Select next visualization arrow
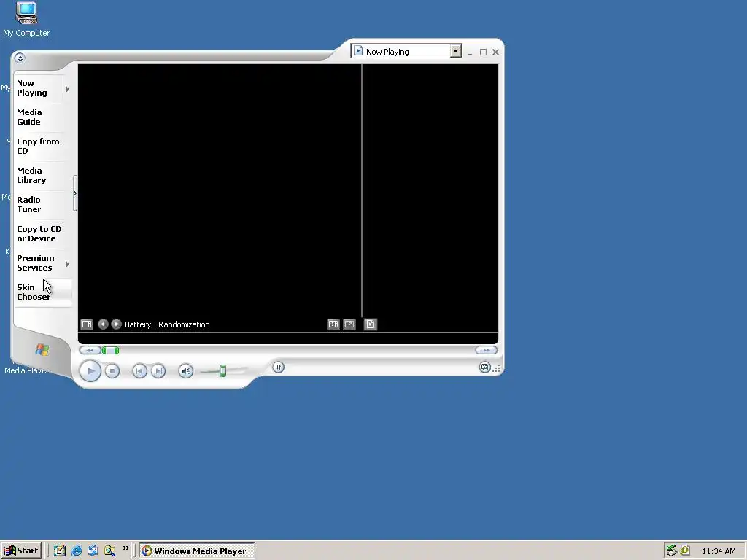Screen dimensions: 747x560 coord(116,324)
